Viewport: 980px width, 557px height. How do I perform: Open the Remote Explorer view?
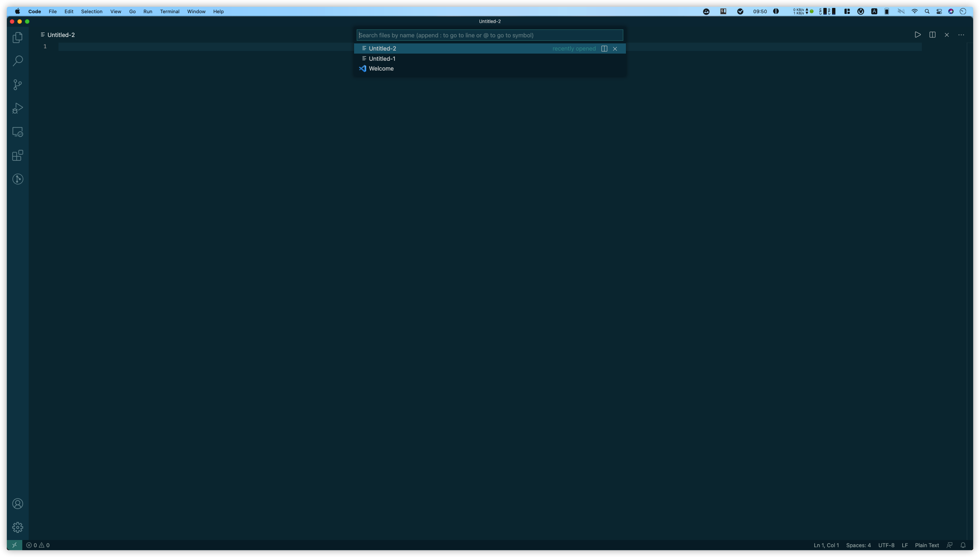[18, 132]
